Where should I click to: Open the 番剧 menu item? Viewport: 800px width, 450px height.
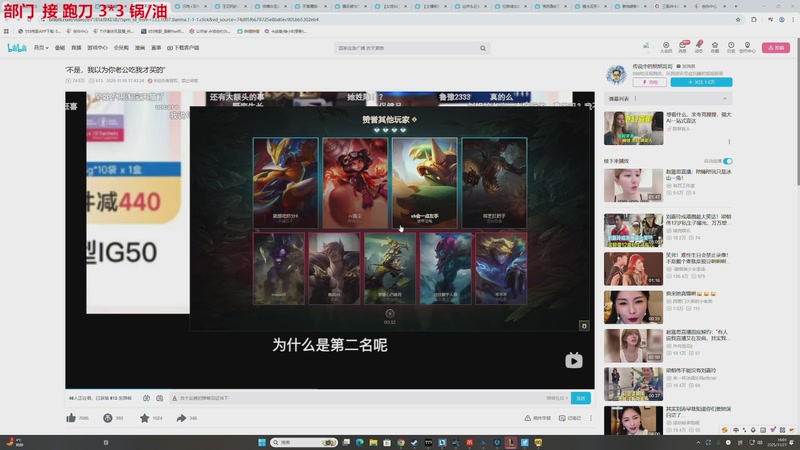click(60, 48)
